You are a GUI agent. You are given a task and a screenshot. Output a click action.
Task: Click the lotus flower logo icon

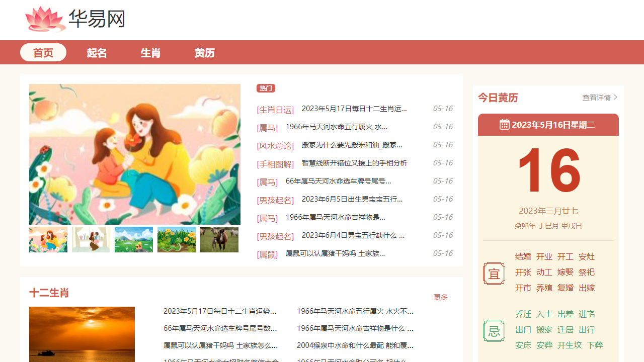45,19
